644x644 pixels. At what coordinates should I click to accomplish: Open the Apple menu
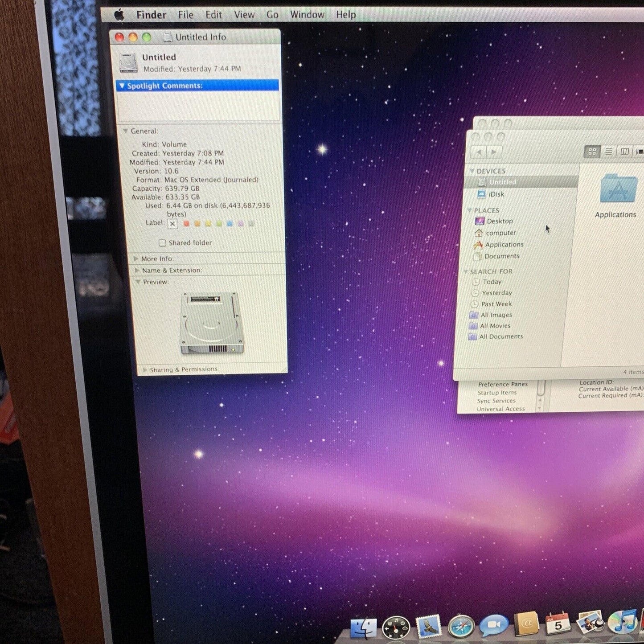(x=119, y=14)
